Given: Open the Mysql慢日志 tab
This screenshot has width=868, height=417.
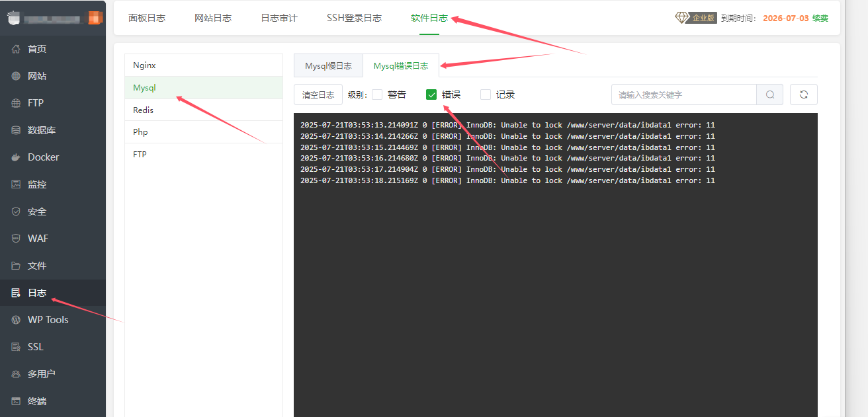Looking at the screenshot, I should (328, 66).
